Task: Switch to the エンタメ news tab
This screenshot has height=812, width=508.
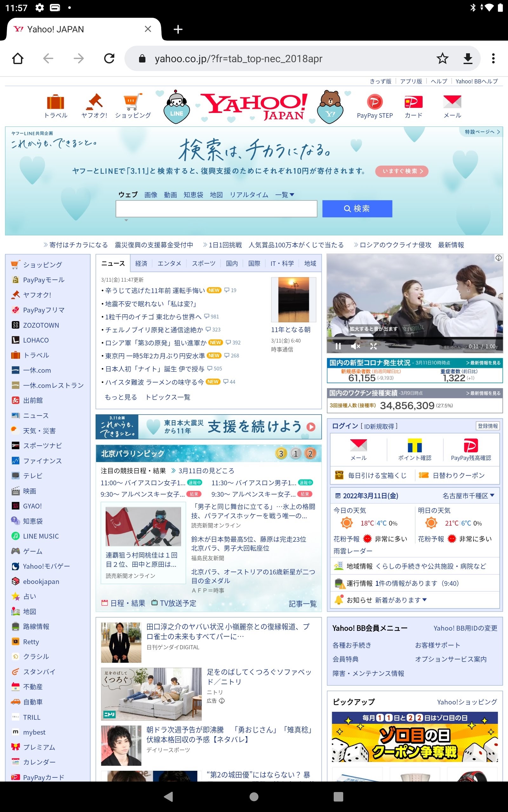Action: click(169, 263)
